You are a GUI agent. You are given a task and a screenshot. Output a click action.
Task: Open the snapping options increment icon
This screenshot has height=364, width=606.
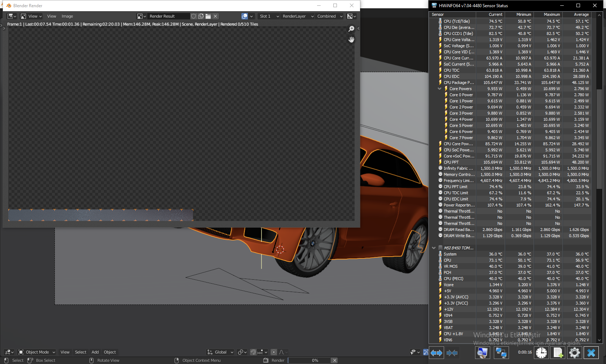[x=262, y=352]
